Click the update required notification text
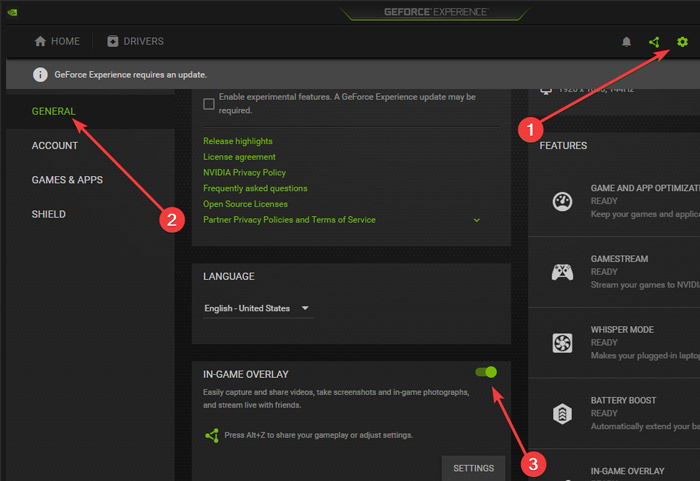Image resolution: width=700 pixels, height=481 pixels. 130,75
